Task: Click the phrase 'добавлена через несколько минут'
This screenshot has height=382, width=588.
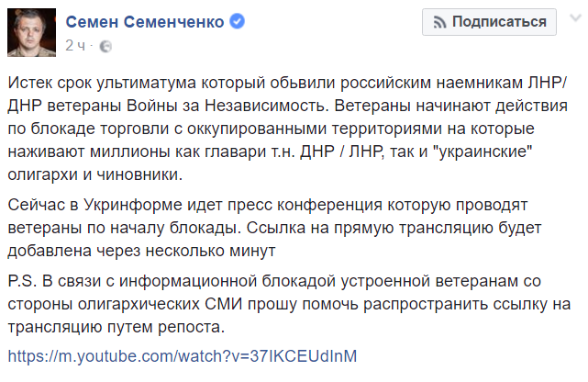Action: pyautogui.click(x=142, y=251)
